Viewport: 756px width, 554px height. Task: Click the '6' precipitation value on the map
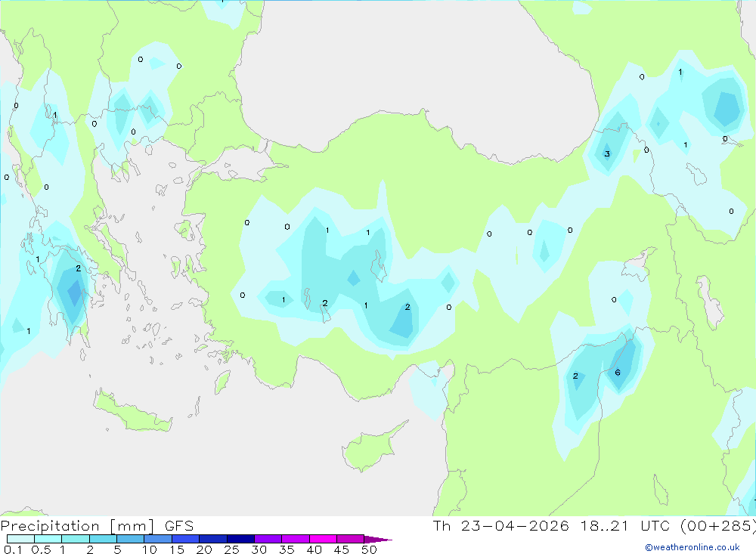pos(618,372)
